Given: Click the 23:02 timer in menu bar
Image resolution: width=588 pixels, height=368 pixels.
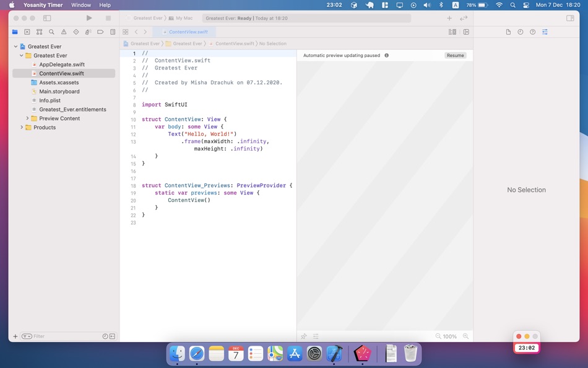Looking at the screenshot, I should click(334, 5).
